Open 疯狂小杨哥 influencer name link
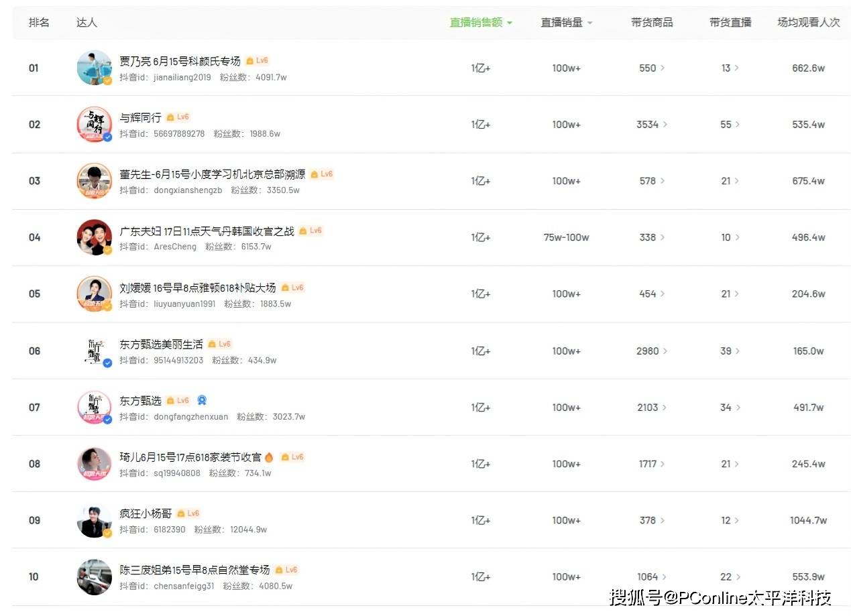The image size is (851, 616). pos(145,514)
